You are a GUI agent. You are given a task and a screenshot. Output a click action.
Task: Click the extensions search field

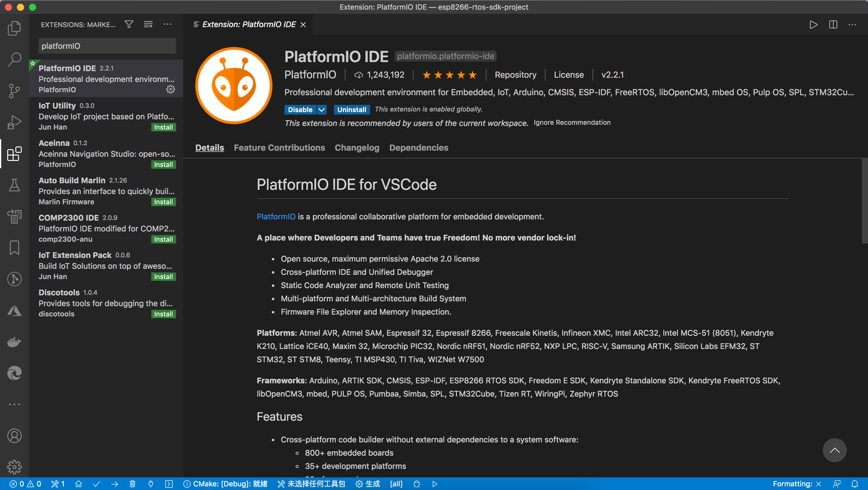tap(107, 46)
